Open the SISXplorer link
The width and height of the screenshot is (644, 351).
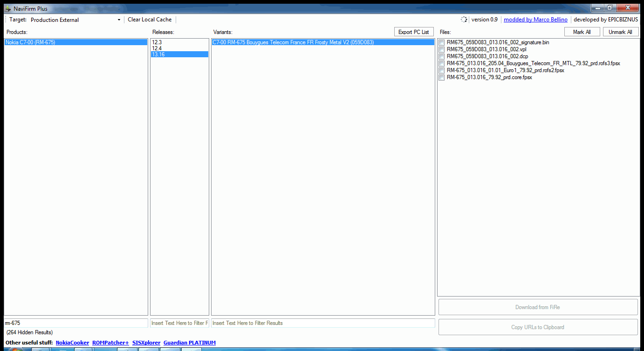point(146,343)
